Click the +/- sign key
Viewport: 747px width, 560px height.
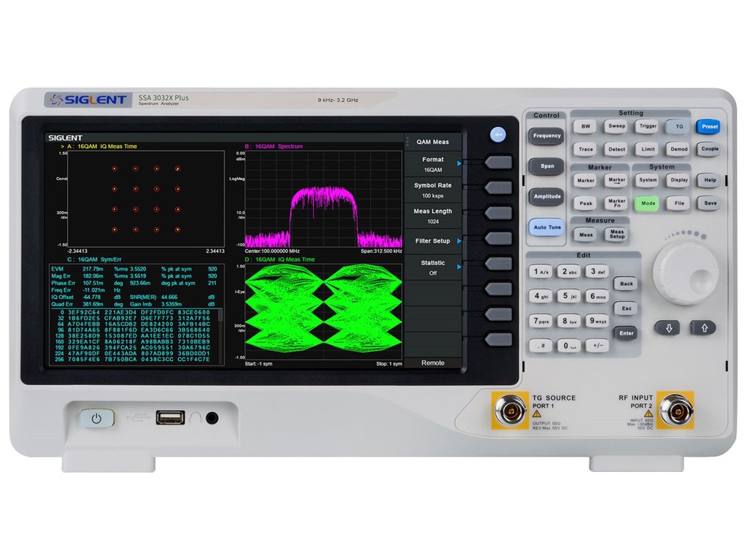tap(597, 346)
